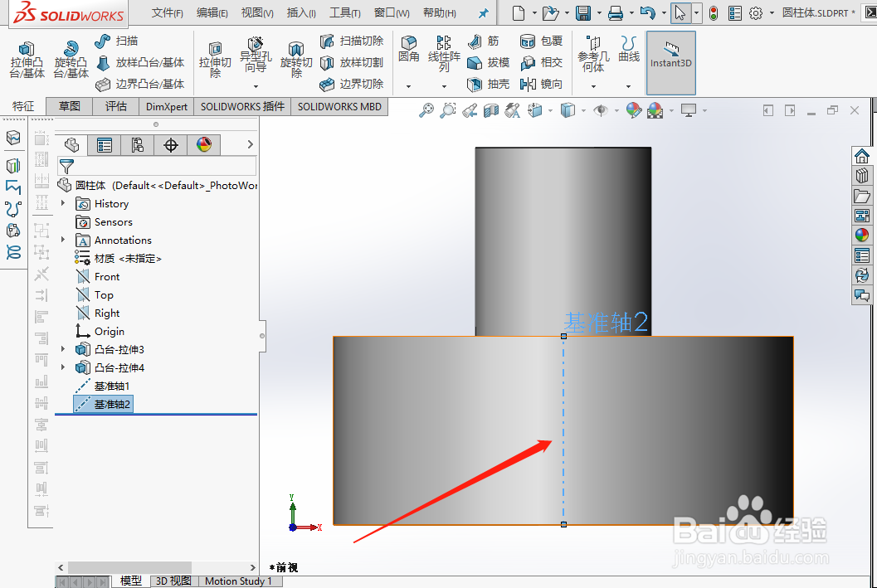The image size is (877, 588).
Task: Open the DisplayManager color ball tab
Action: pos(204,145)
